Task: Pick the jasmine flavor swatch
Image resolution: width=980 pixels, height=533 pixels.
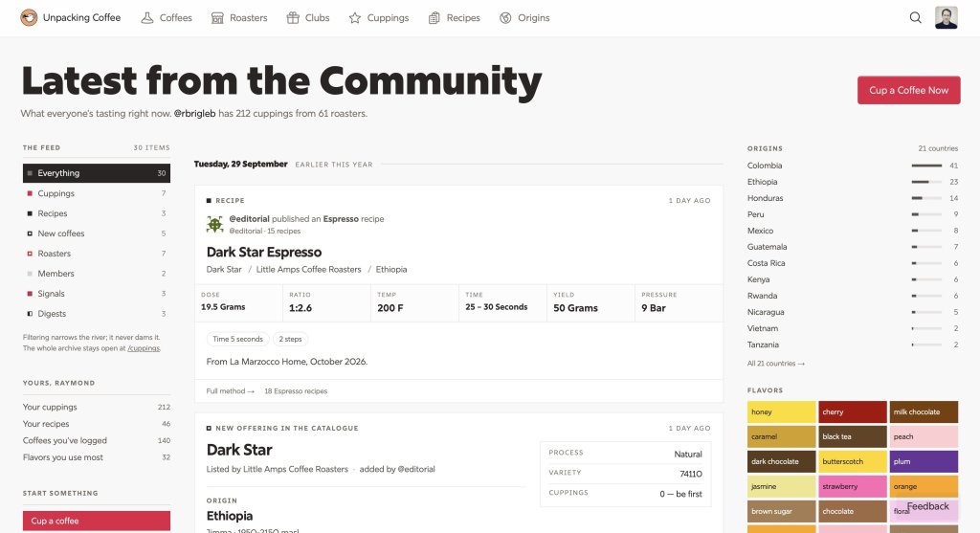Action: [781, 486]
